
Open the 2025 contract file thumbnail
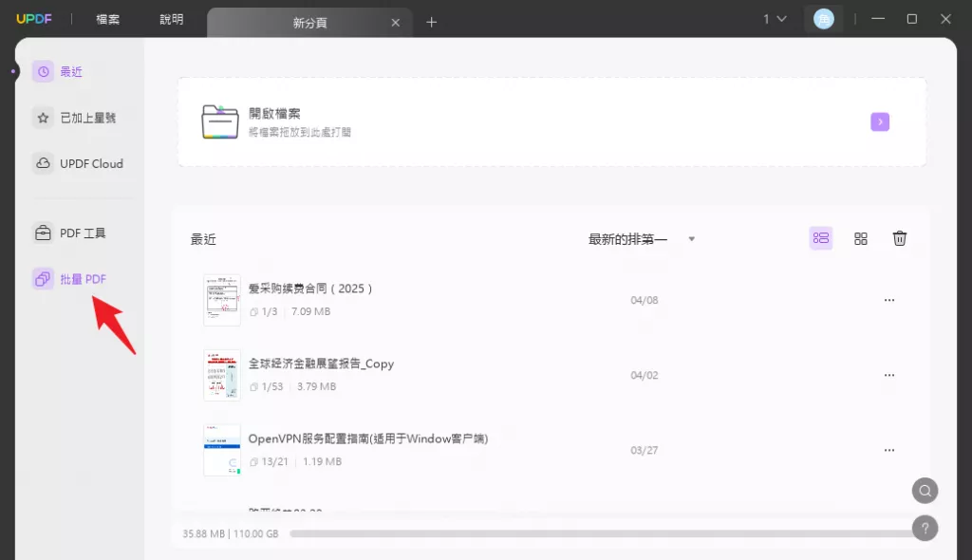pyautogui.click(x=222, y=300)
